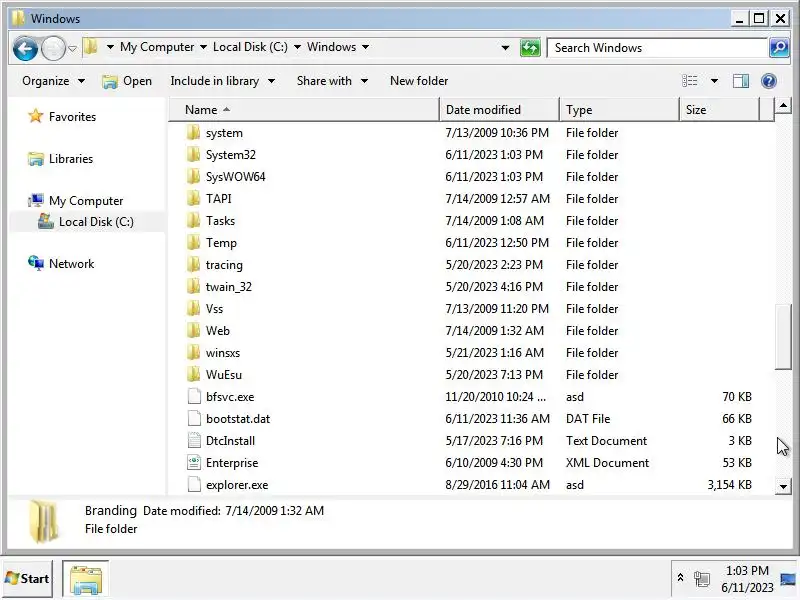The width and height of the screenshot is (800, 600).
Task: Click the Open toolbar button
Action: [127, 81]
